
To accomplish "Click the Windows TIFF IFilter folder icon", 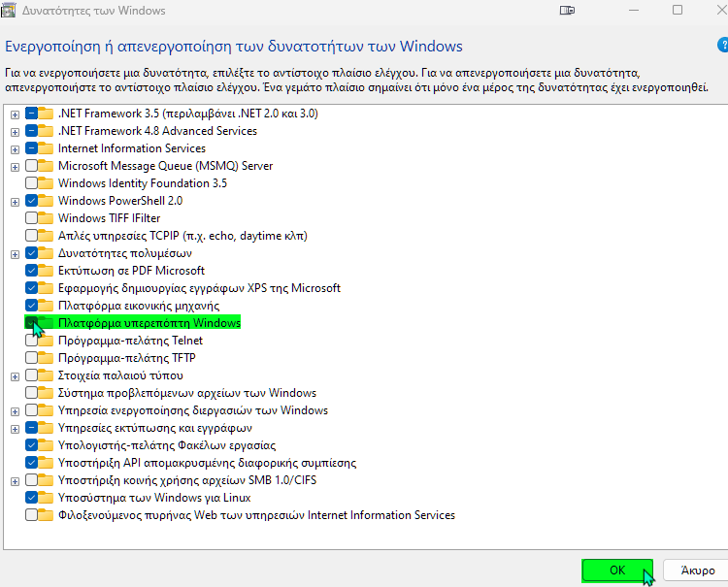I will click(x=45, y=218).
